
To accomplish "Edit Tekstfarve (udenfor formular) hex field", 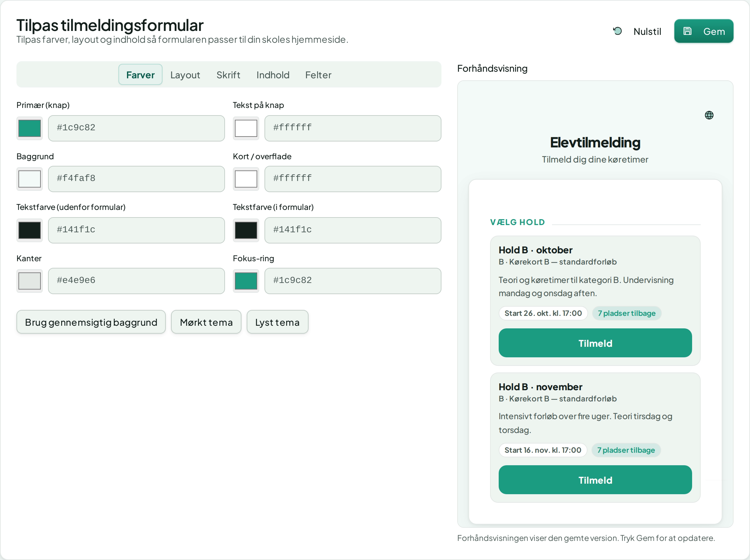I will [x=136, y=230].
